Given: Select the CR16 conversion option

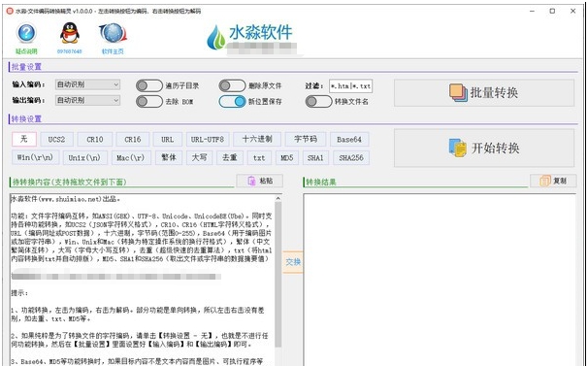Looking at the screenshot, I should (x=133, y=139).
